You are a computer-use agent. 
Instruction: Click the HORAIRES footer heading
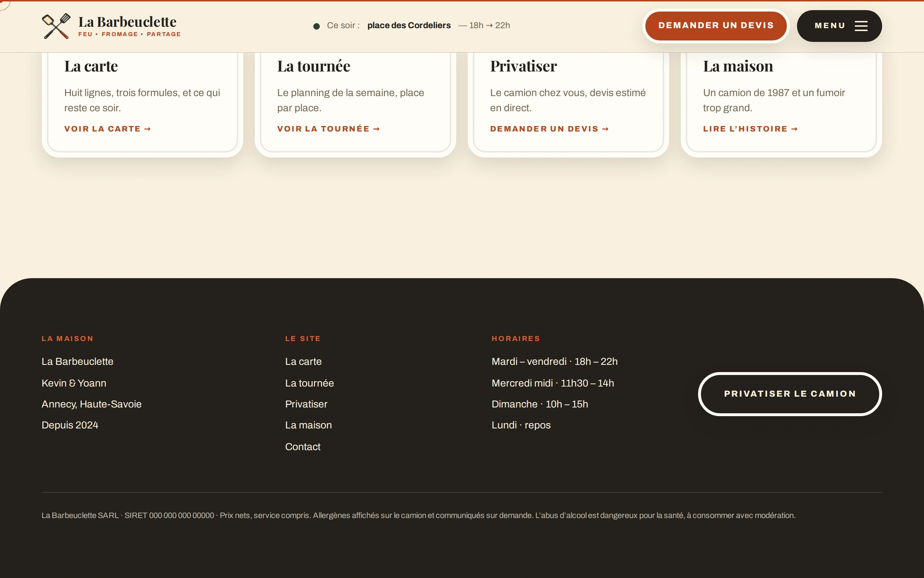[516, 338]
